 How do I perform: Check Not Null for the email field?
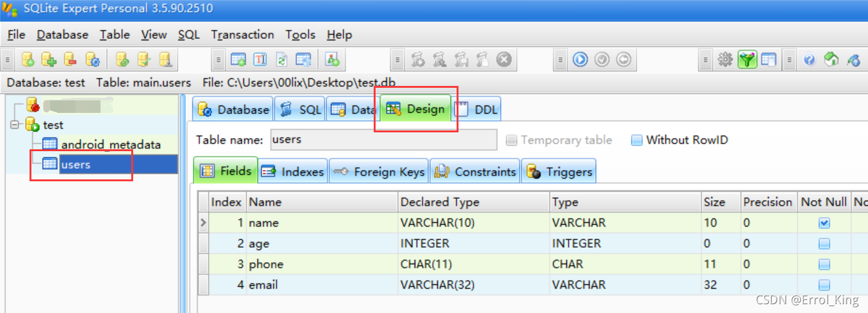[825, 285]
